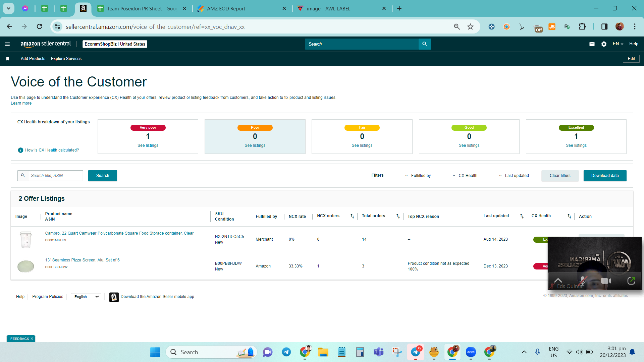The width and height of the screenshot is (644, 362).
Task: Open Microsoft Teams from the taskbar
Action: click(379, 352)
